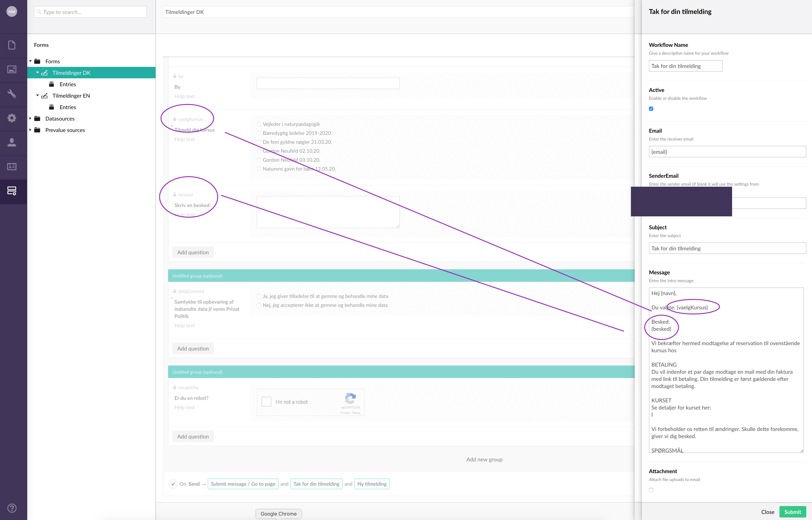Image resolution: width=812 pixels, height=520 pixels.
Task: Check Naturens gavn for børn option
Action: point(259,169)
